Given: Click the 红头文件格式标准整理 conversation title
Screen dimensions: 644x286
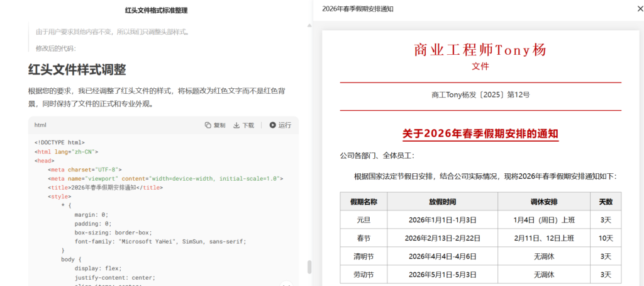Looking at the screenshot, I should click(156, 11).
